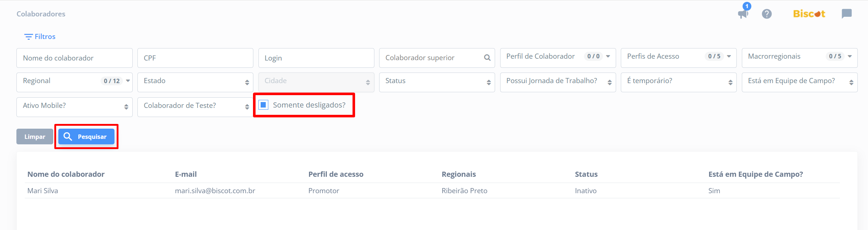This screenshot has width=868, height=230.
Task: Open the Regional multi-select dropdown
Action: tap(74, 81)
